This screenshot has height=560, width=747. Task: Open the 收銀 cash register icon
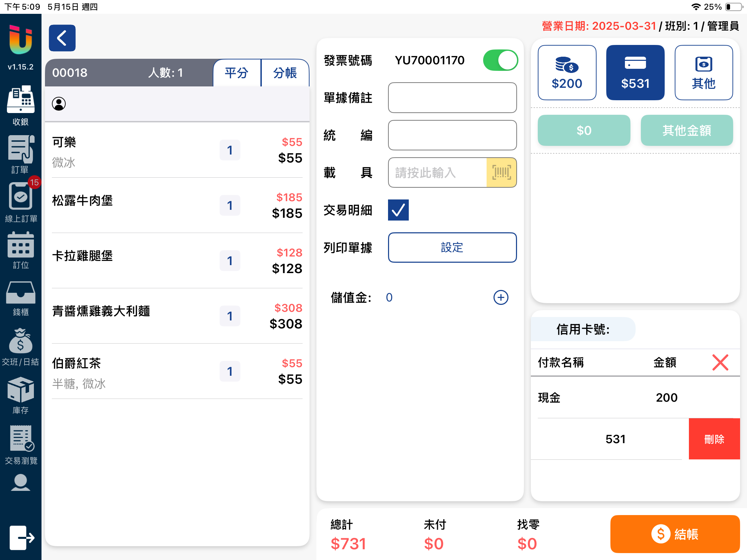[21, 100]
